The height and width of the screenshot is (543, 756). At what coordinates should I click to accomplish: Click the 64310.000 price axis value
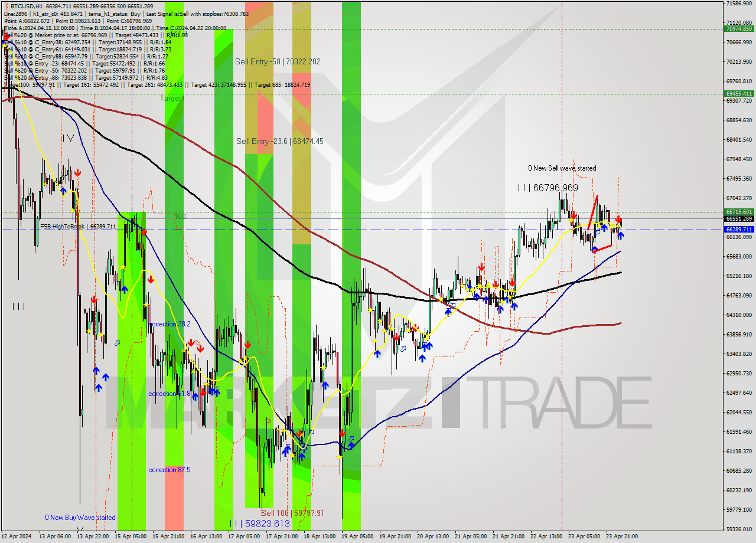738,315
